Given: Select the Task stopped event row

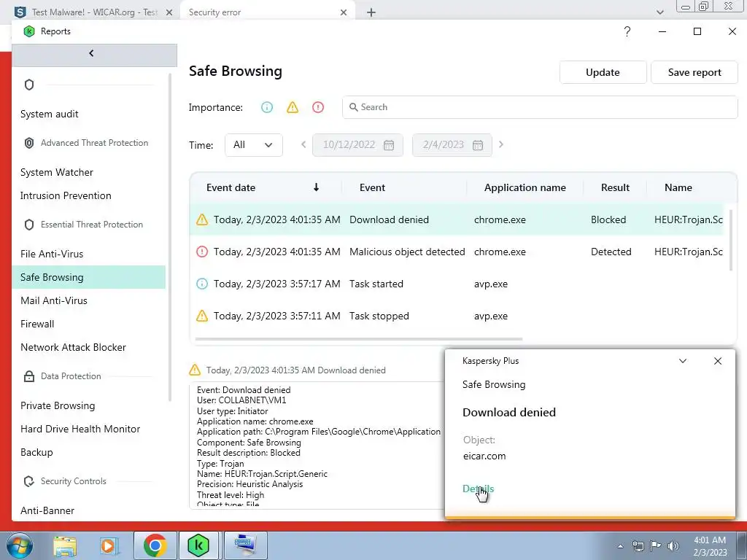Looking at the screenshot, I should [457, 316].
